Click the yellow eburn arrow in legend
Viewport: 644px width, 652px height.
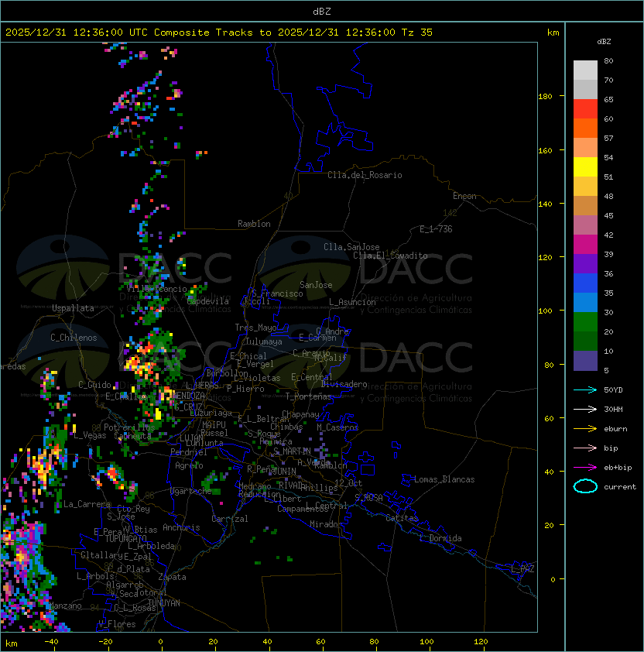pos(585,429)
